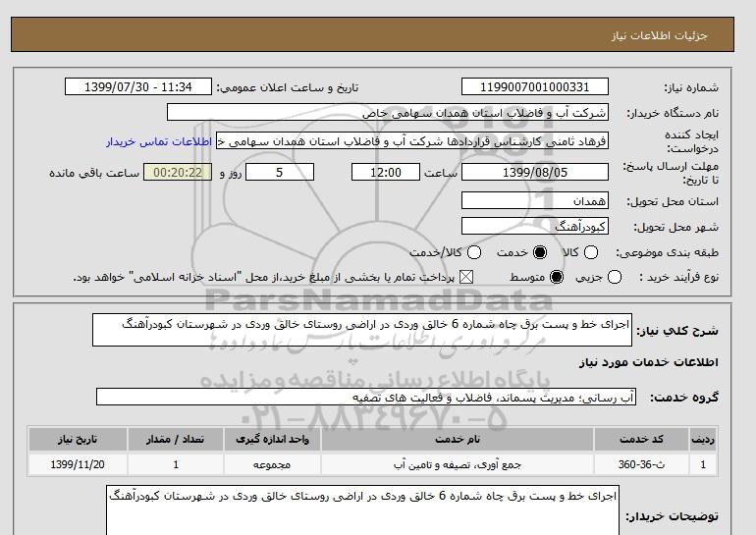Viewport: 756px width, 535px height.
Task: Click the service group گروه خدمت field
Action: 366,398
